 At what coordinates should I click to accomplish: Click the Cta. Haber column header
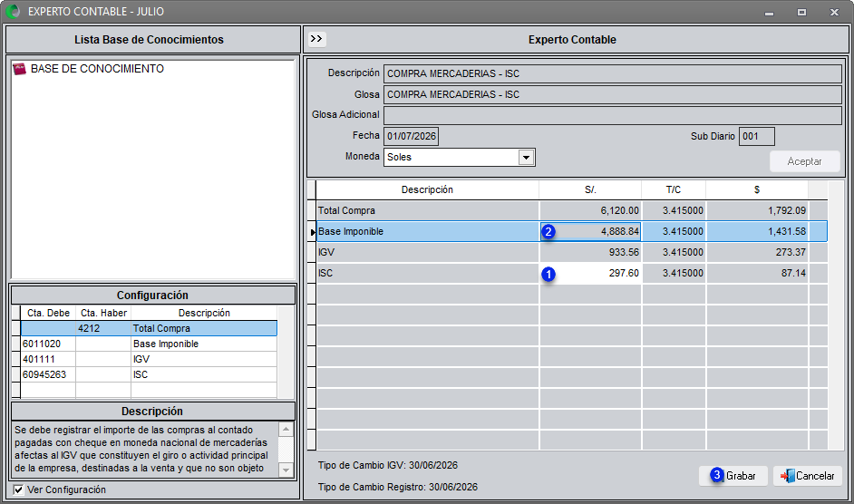point(103,313)
